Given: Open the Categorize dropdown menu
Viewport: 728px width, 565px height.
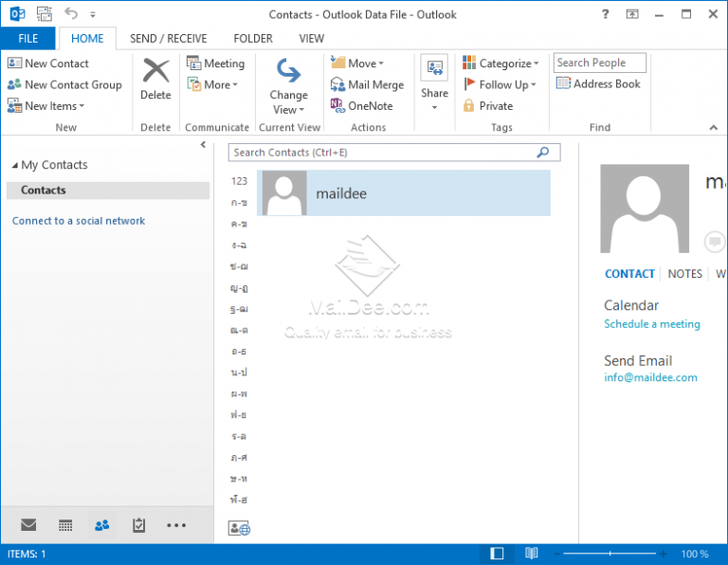Looking at the screenshot, I should [x=501, y=64].
